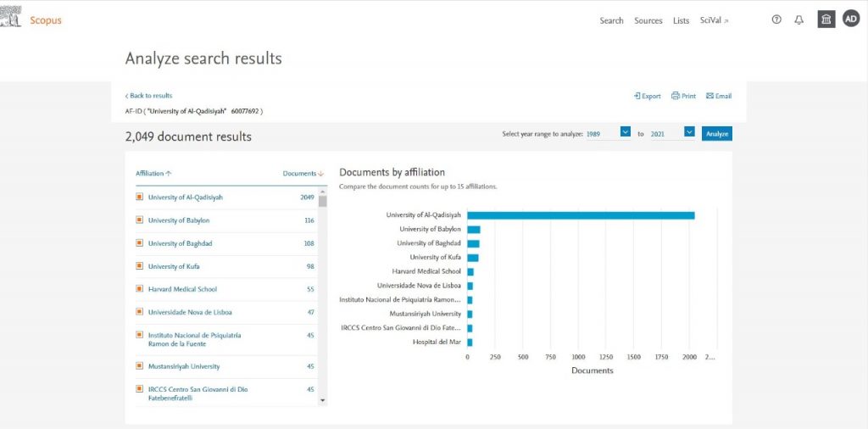This screenshot has height=429, width=868.
Task: Click the 55 document count
Action: tap(310, 289)
